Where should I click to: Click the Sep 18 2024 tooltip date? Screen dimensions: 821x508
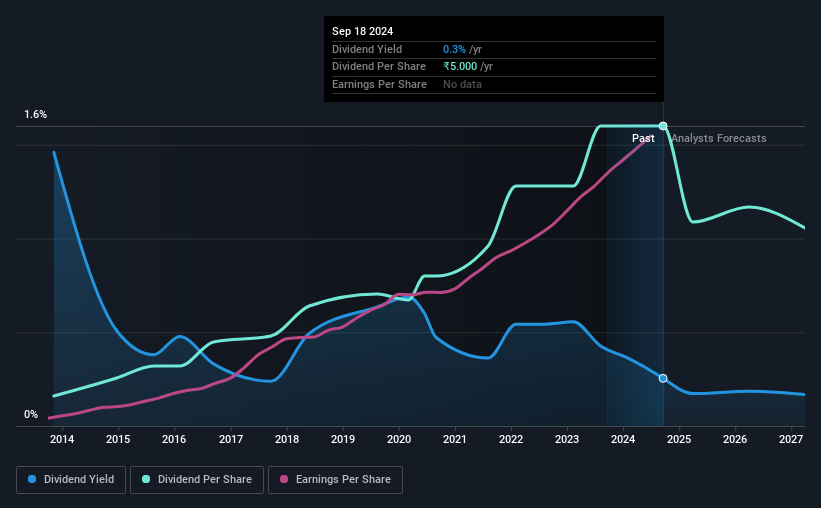click(362, 31)
